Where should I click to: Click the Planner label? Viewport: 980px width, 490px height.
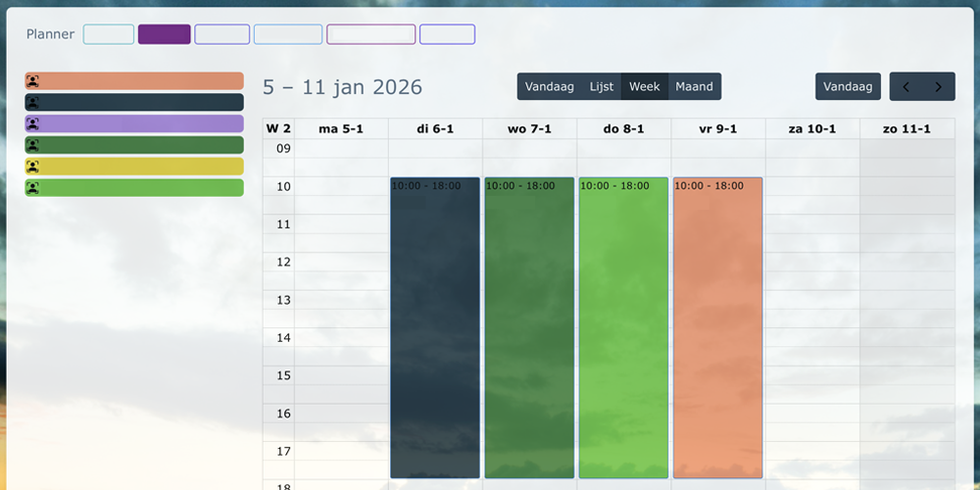(x=50, y=34)
